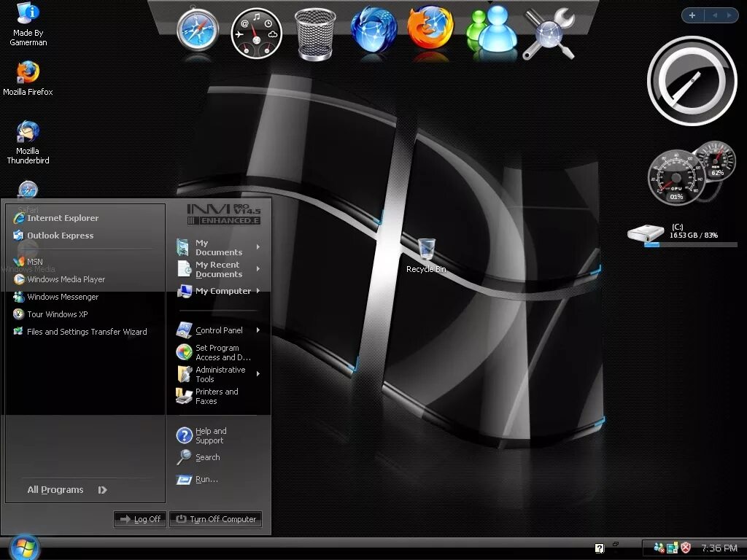Screen dimensions: 747x560
Task: Click the C: drive usage bar
Action: click(x=690, y=245)
